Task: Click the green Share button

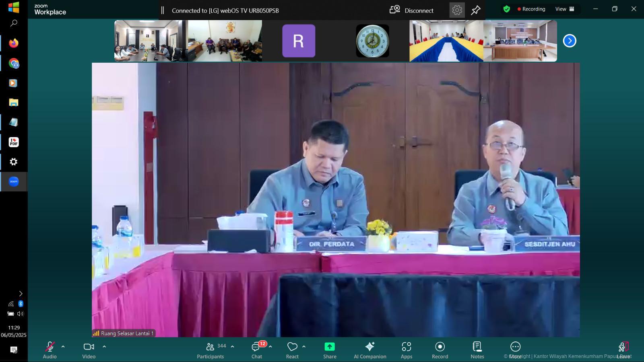Action: click(330, 350)
